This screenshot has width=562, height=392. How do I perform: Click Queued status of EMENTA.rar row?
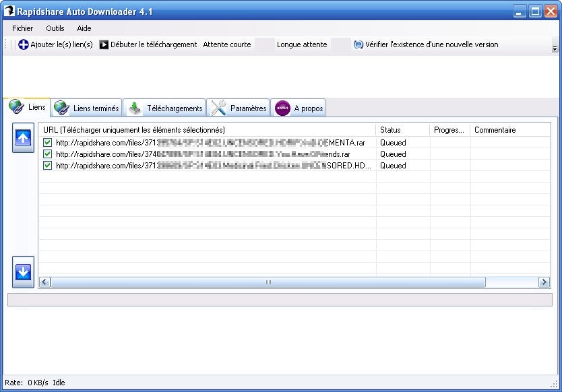pos(393,143)
